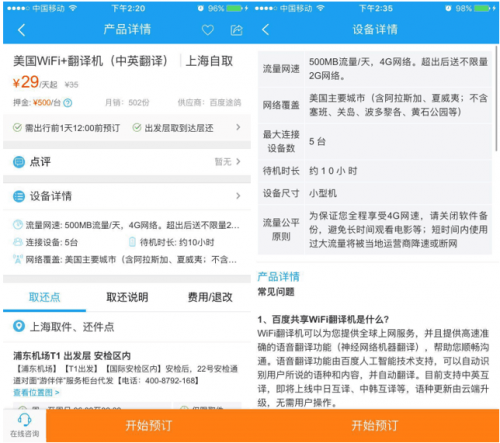
Task: Expand the booking conditions row chevron
Action: [238, 127]
